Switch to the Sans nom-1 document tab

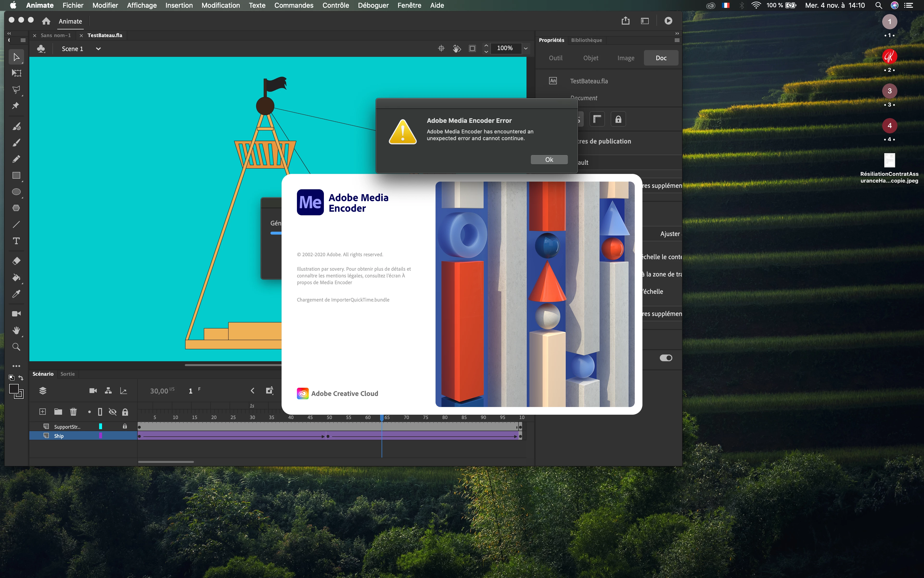pos(56,35)
